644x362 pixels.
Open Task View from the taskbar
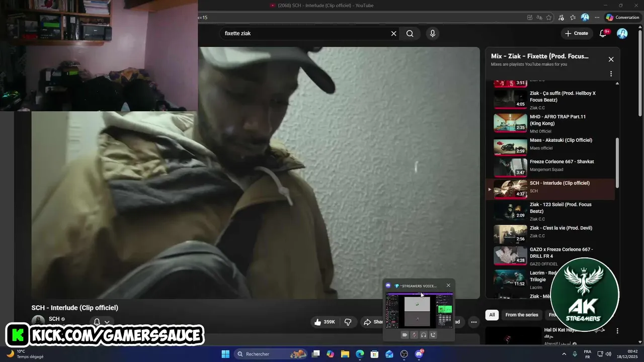(x=316, y=354)
